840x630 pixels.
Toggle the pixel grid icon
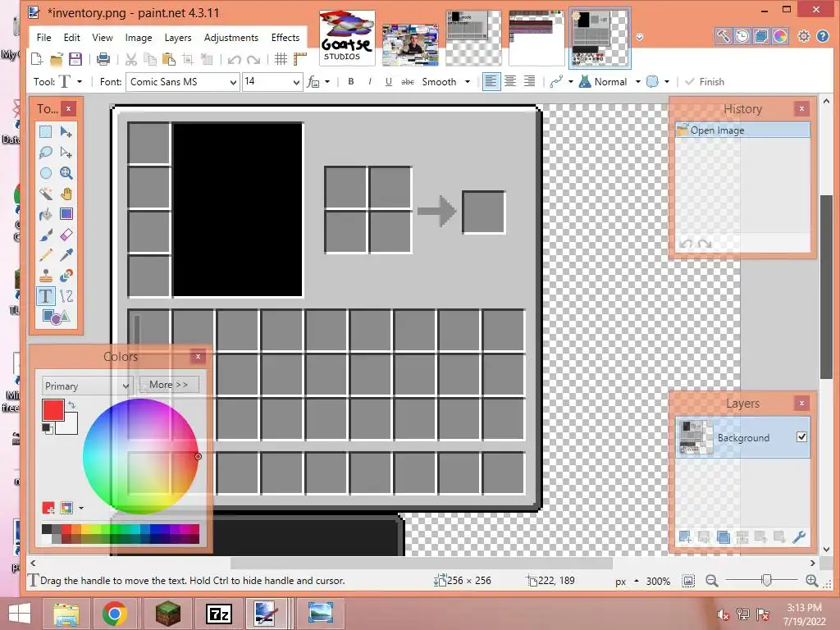point(281,59)
